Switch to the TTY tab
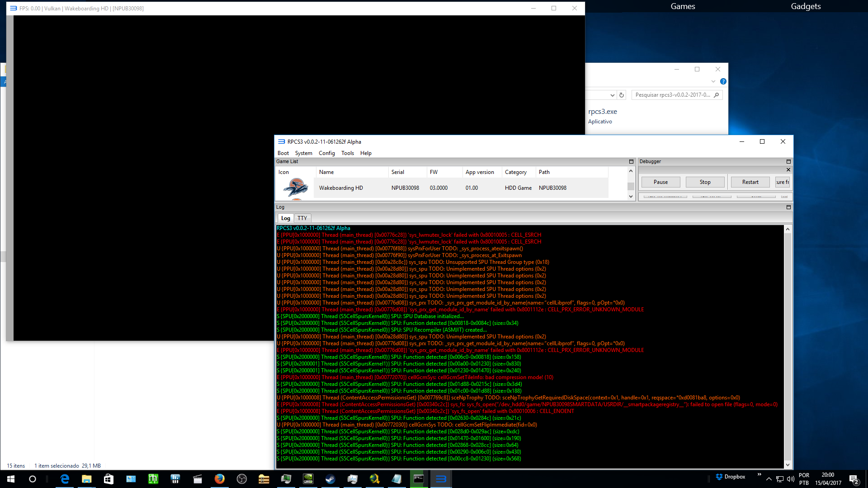Viewport: 868px width, 488px height. coord(302,218)
